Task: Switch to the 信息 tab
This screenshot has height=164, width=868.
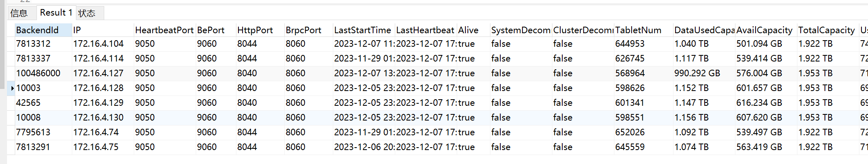Action: click(19, 13)
